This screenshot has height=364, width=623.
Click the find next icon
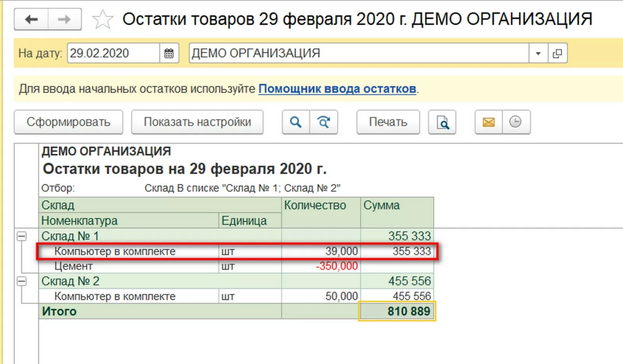point(324,122)
